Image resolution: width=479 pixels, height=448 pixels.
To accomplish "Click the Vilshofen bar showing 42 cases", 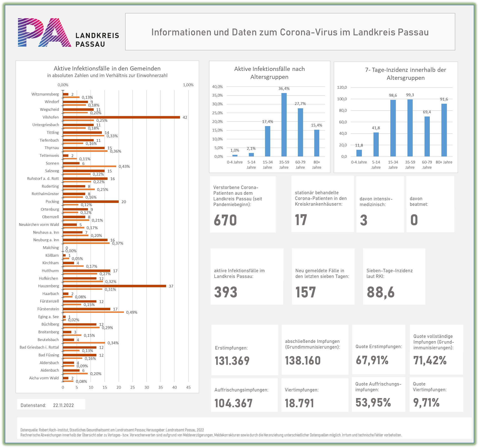I will point(121,117).
